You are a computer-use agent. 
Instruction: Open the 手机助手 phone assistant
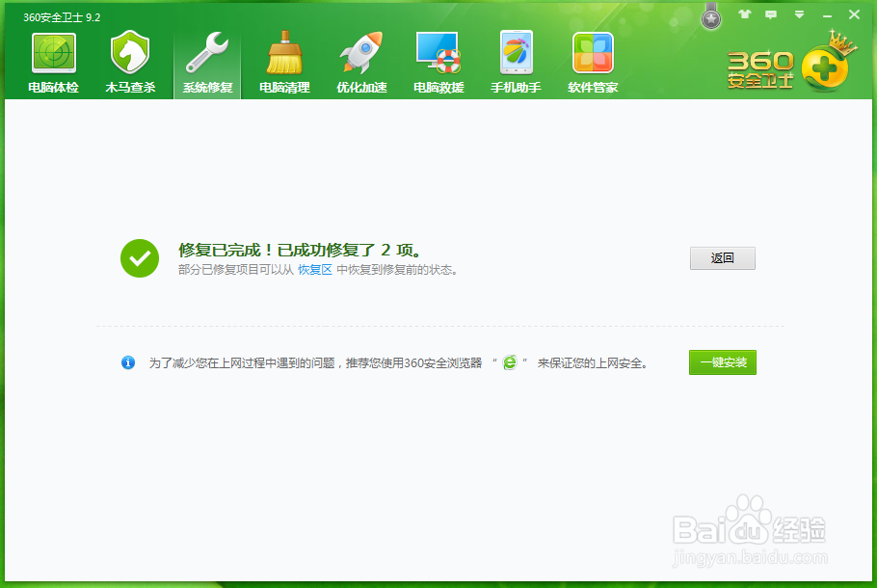coord(515,60)
